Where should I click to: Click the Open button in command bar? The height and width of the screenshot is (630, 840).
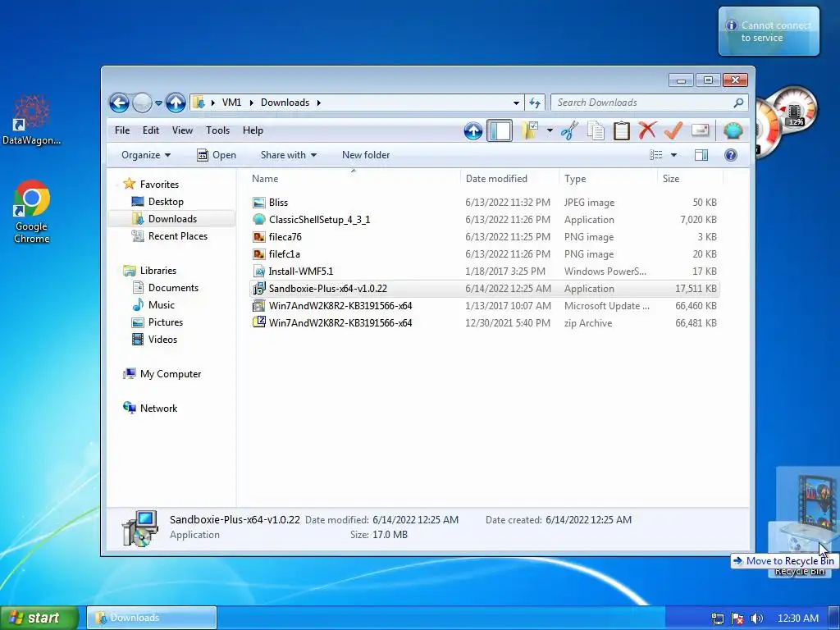(217, 155)
